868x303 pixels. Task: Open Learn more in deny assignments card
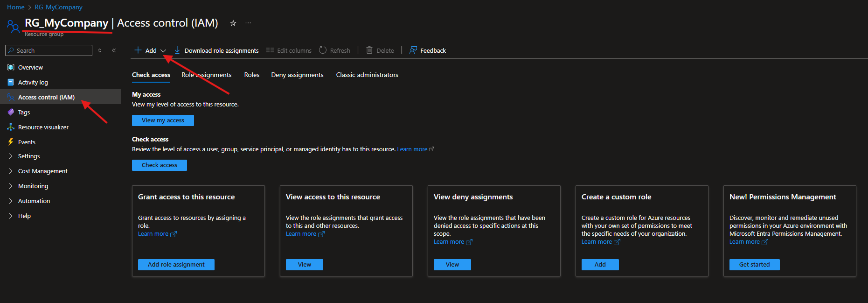click(x=449, y=242)
